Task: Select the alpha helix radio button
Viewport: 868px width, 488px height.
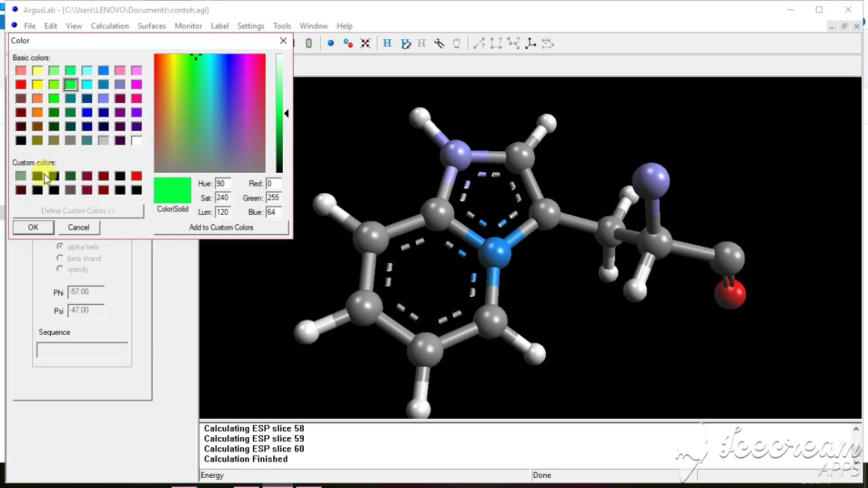Action: tap(60, 247)
